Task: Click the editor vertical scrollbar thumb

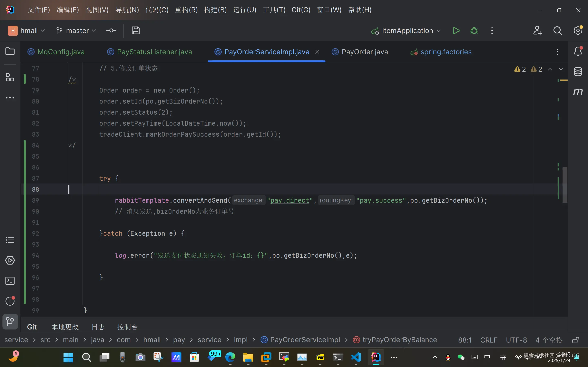Action: pyautogui.click(x=565, y=185)
